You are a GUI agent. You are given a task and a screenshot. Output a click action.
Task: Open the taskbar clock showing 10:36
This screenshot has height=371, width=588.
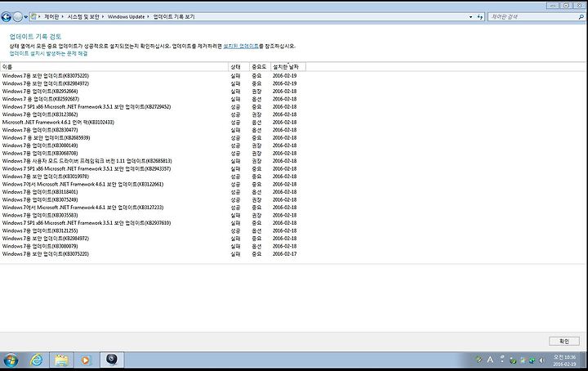565,360
